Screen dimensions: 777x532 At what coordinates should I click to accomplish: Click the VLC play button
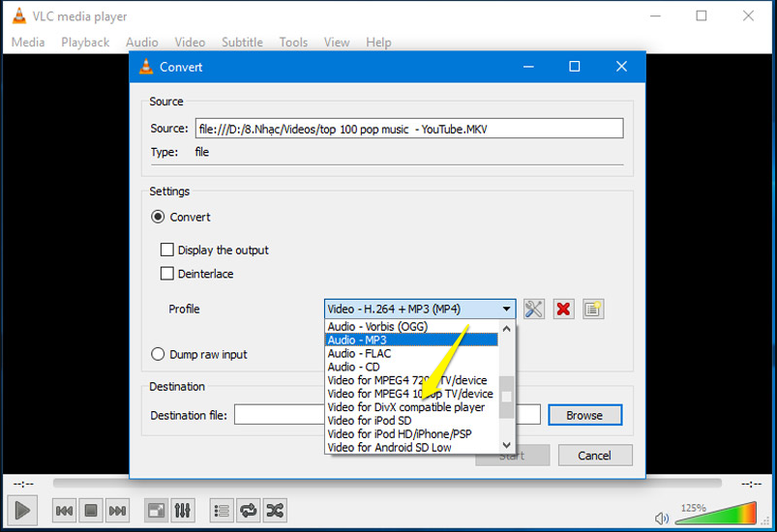(x=22, y=510)
